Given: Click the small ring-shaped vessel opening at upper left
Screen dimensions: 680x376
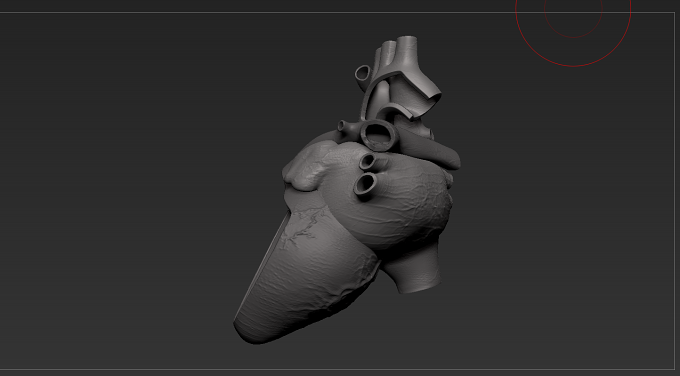Looking at the screenshot, I should tap(363, 72).
